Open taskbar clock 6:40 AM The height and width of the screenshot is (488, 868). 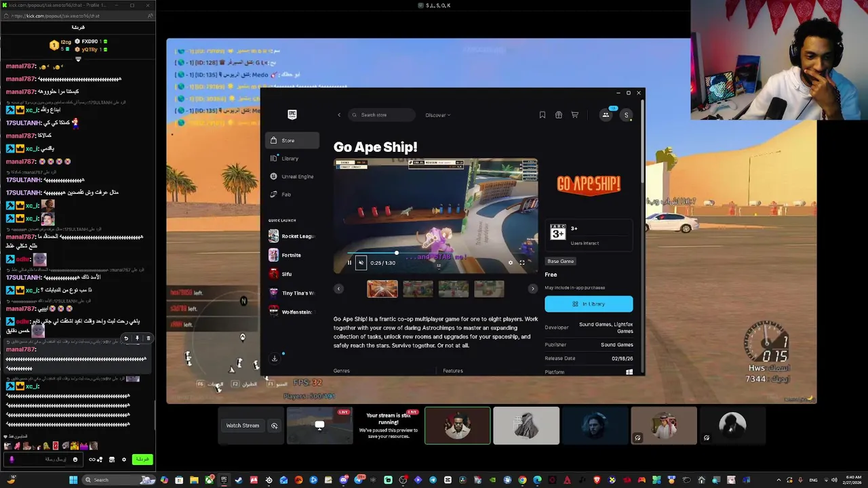[853, 480]
